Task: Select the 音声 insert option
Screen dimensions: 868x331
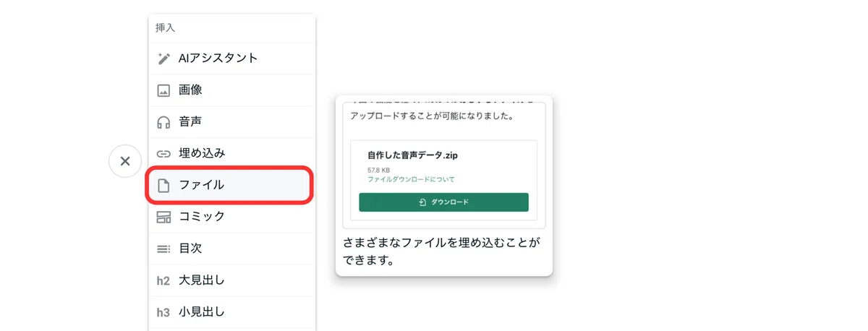Action: (x=232, y=122)
